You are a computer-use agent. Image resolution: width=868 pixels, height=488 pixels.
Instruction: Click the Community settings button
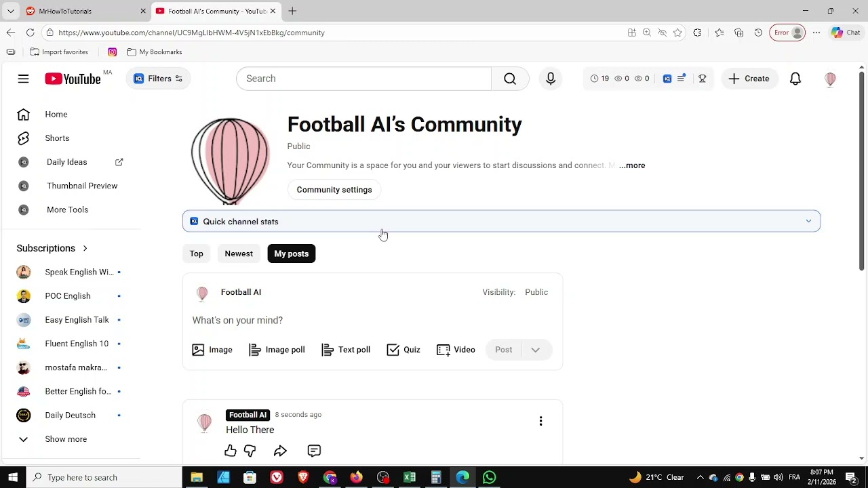click(x=334, y=190)
